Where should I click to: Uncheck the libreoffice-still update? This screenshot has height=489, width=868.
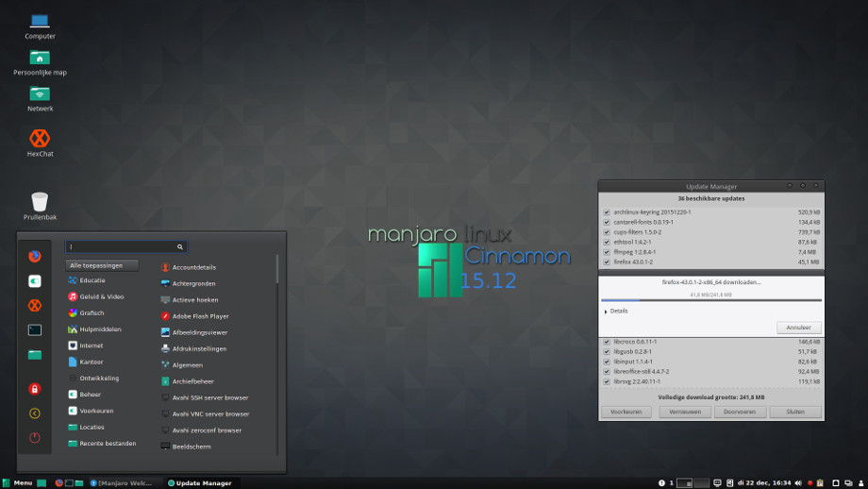pyautogui.click(x=607, y=372)
